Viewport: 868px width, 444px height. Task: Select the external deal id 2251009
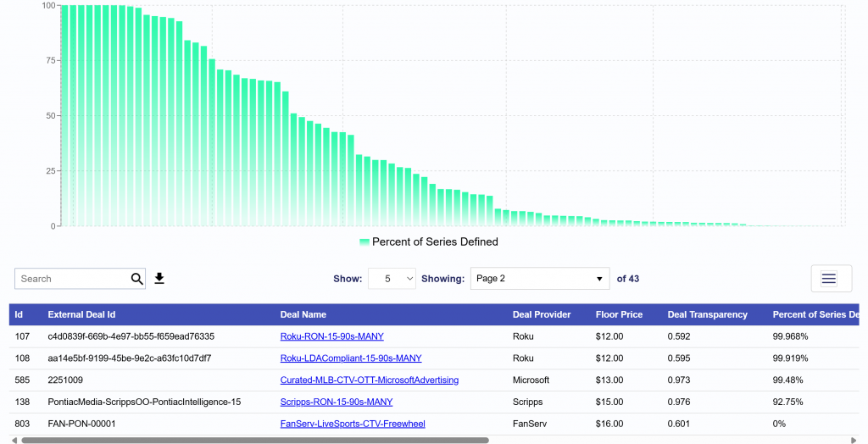pyautogui.click(x=65, y=380)
